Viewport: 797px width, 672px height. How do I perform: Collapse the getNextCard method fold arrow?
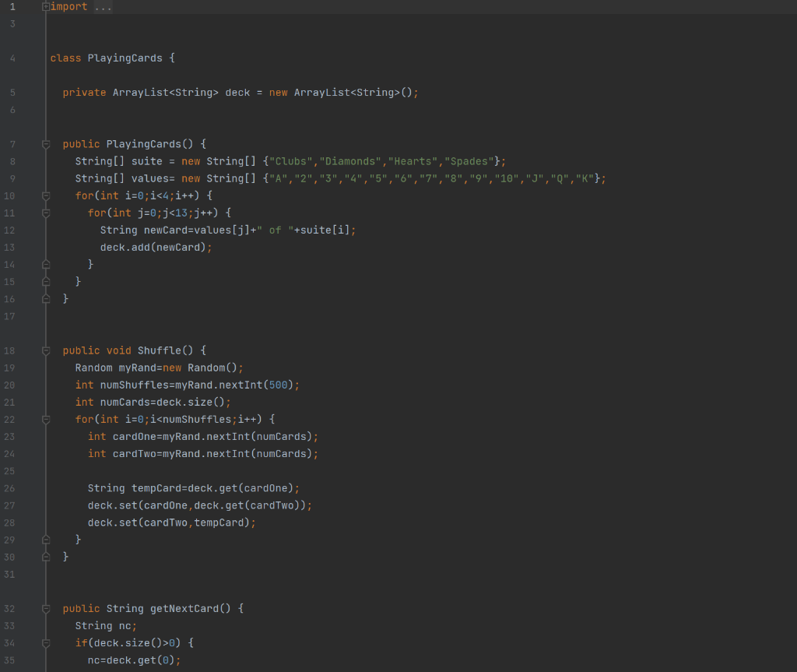tap(45, 608)
